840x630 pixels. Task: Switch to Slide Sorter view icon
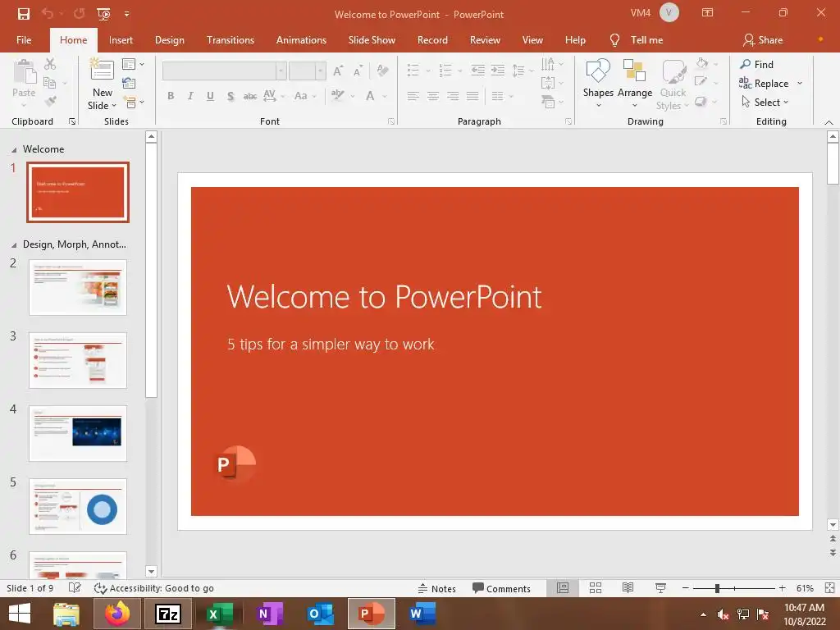pyautogui.click(x=596, y=588)
